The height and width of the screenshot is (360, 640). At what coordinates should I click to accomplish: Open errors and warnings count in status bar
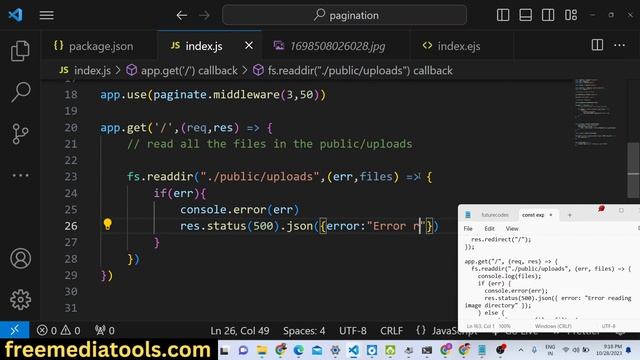(x=58, y=330)
